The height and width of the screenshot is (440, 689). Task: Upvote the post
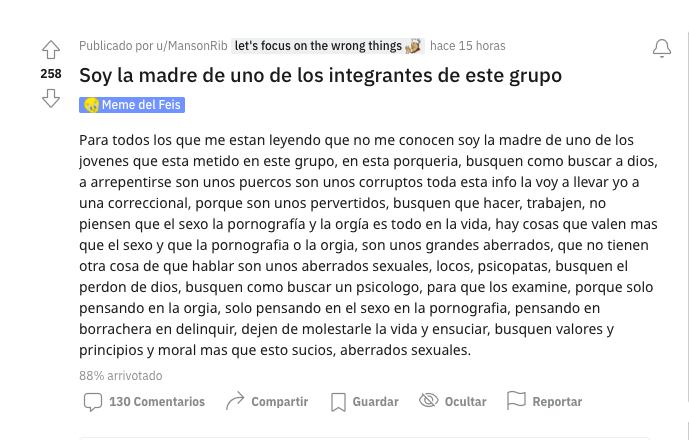point(51,50)
